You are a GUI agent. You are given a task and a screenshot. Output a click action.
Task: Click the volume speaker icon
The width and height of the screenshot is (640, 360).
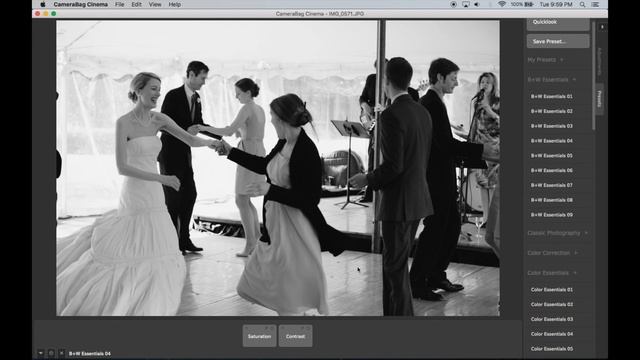[x=477, y=4]
